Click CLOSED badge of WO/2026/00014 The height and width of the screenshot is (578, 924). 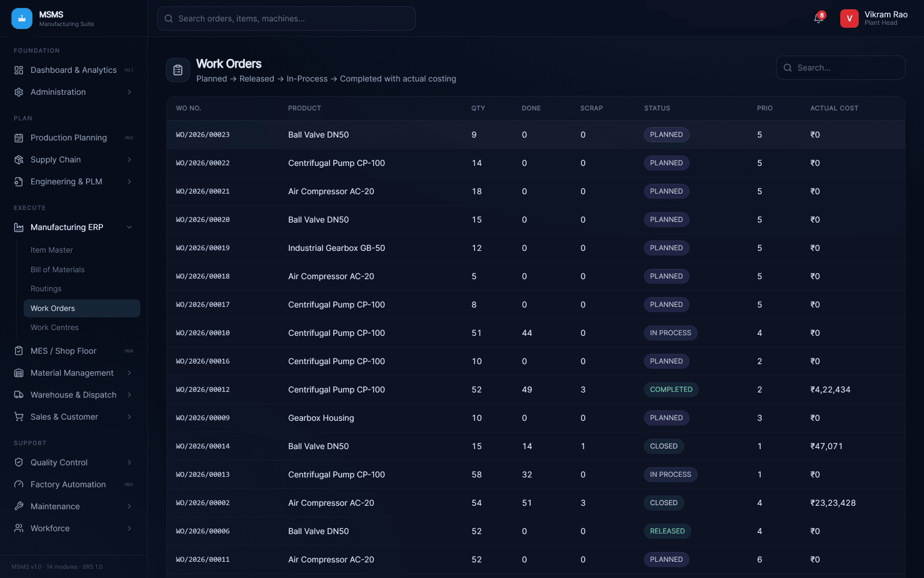(x=664, y=446)
